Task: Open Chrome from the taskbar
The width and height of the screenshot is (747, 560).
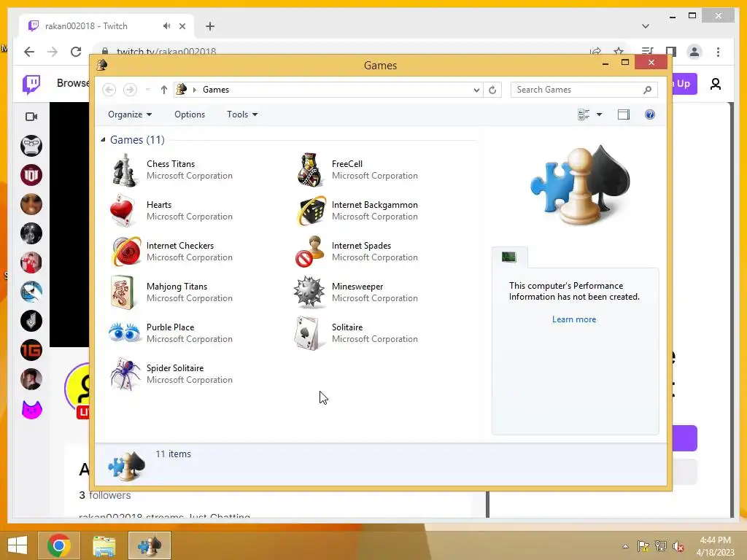Action: point(58,545)
